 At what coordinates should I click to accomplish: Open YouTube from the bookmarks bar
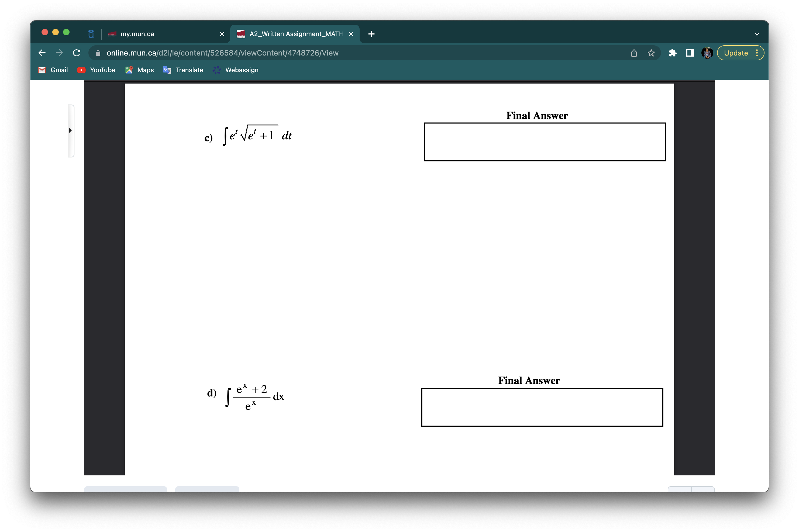pos(96,70)
